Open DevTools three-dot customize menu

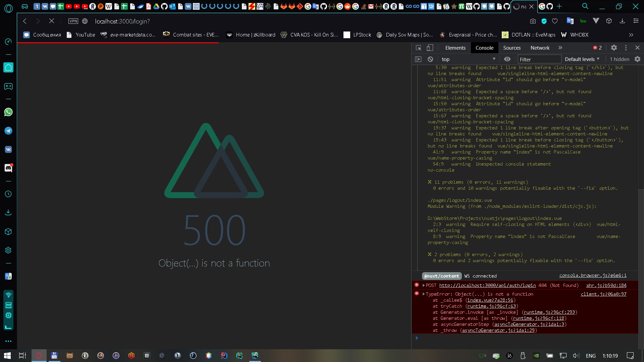tap(626, 48)
